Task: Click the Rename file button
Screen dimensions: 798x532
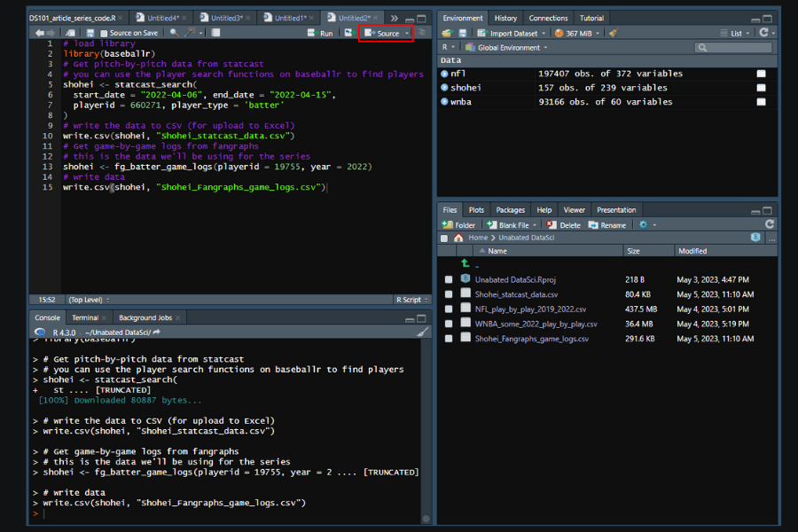Action: coord(607,224)
